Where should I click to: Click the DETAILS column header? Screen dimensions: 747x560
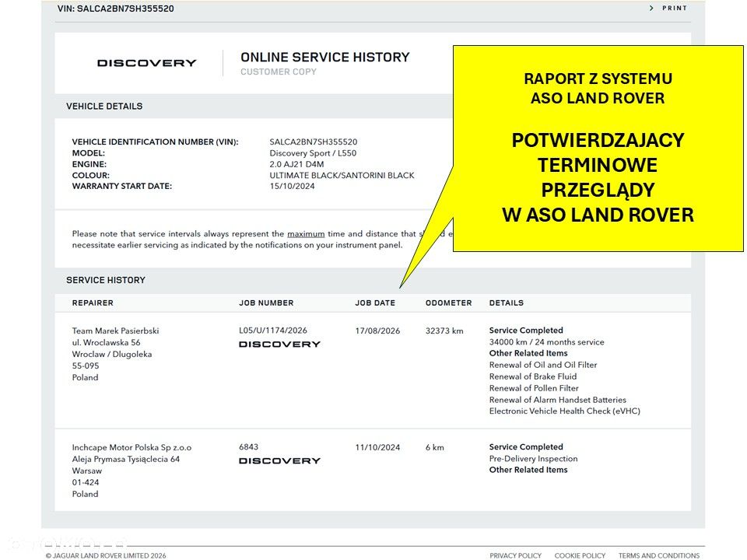[x=507, y=303]
